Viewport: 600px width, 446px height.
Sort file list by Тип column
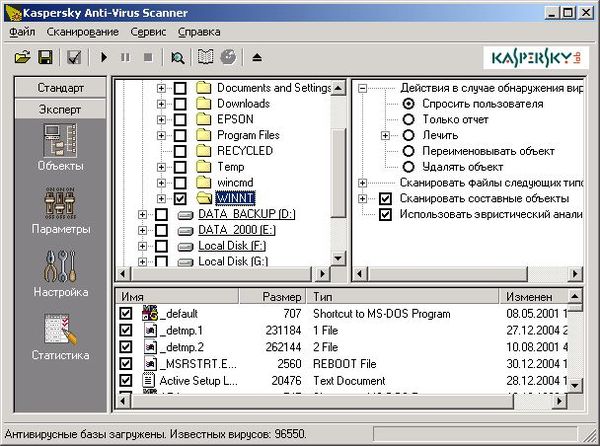[403, 296]
